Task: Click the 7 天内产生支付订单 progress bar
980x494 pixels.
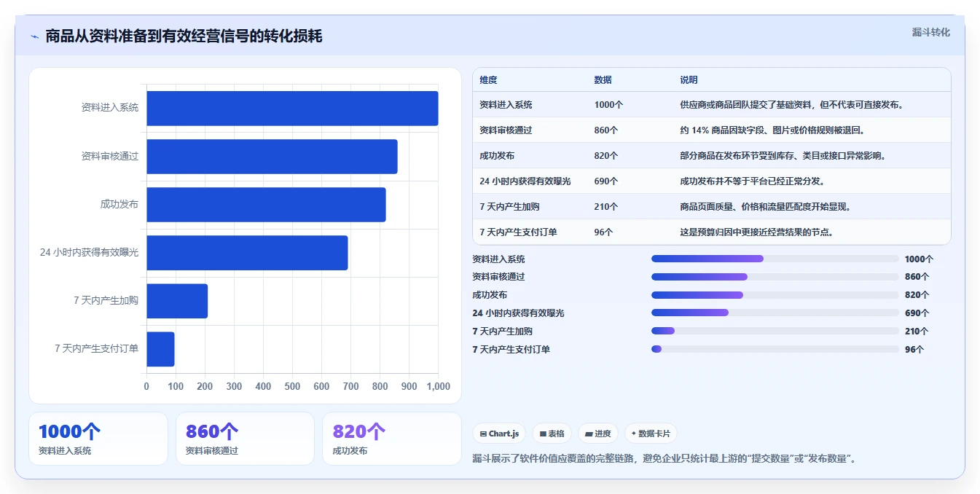Action: coord(775,349)
